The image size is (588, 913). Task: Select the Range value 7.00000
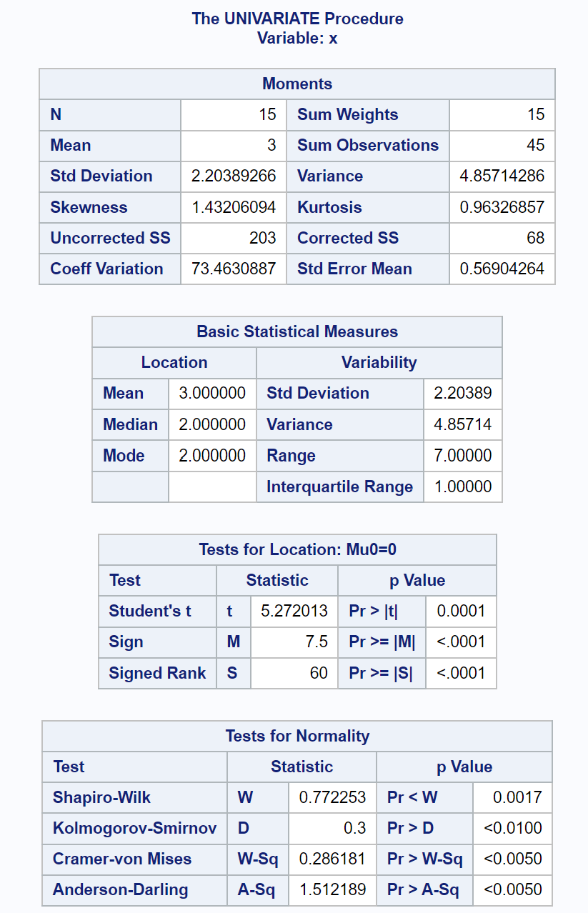(x=463, y=455)
